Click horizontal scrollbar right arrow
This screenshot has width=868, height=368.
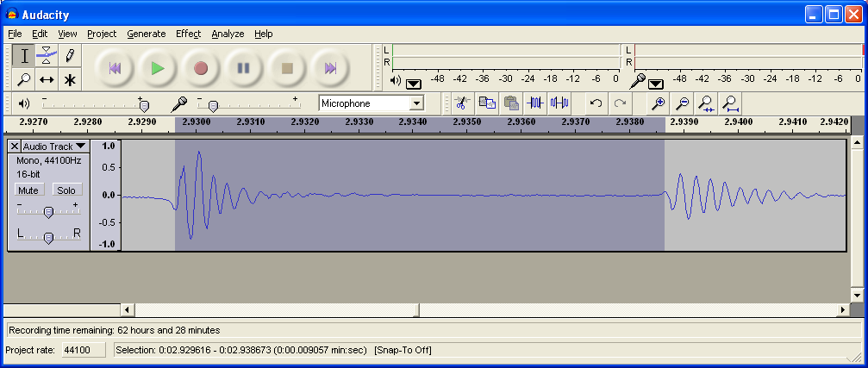tap(843, 309)
